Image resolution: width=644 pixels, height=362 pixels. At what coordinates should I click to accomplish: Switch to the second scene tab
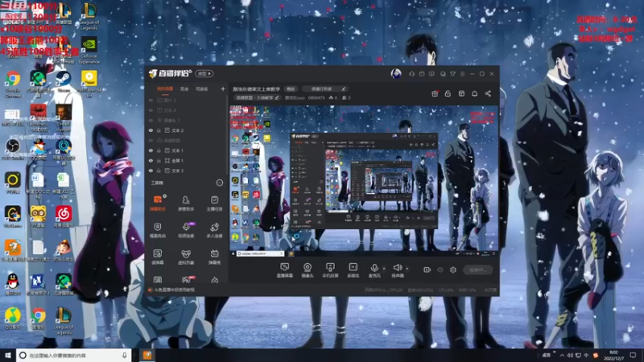[x=184, y=89]
